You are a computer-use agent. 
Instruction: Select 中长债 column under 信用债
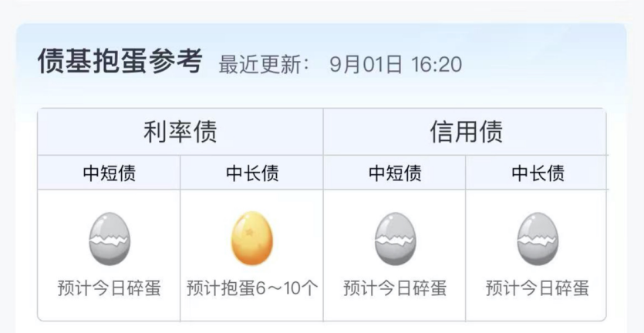click(x=538, y=173)
